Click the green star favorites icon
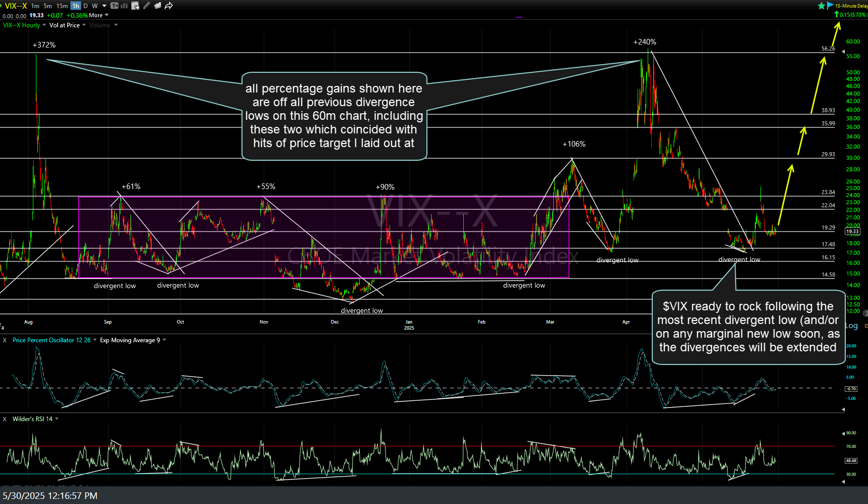 (822, 5)
